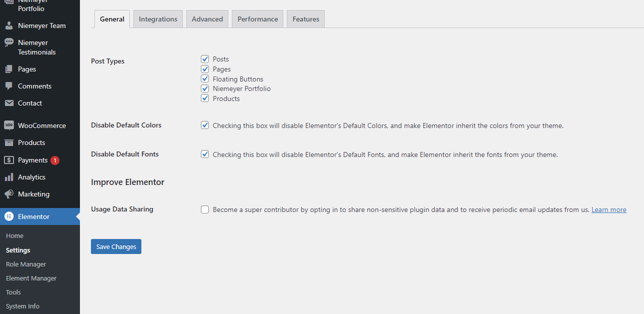Click the Elementor logo icon in the sidebar
This screenshot has width=644, height=314.
pos(9,216)
